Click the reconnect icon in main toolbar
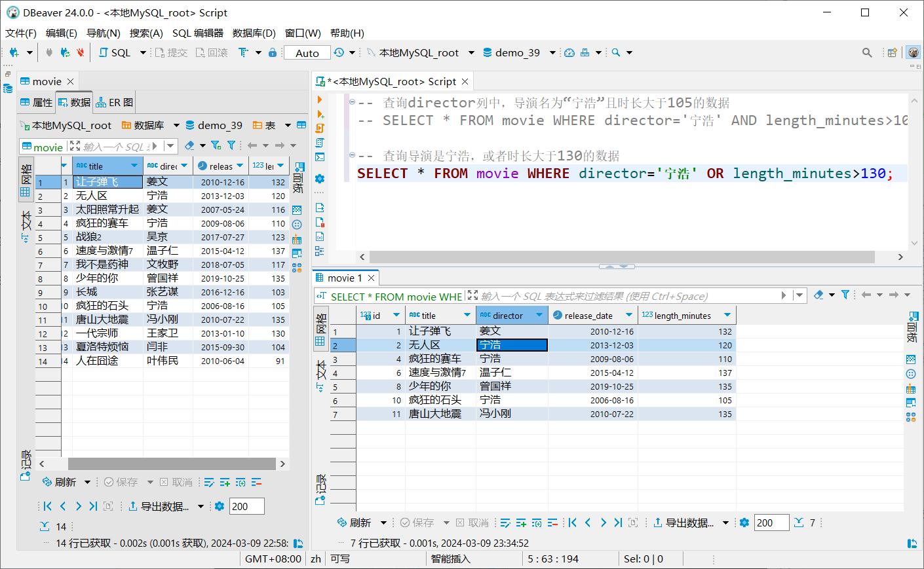 point(65,52)
